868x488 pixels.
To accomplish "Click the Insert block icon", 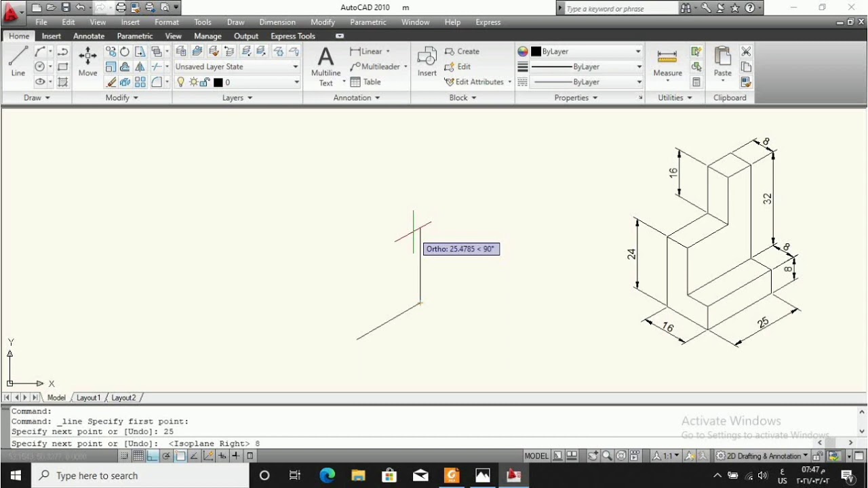I will tap(427, 62).
